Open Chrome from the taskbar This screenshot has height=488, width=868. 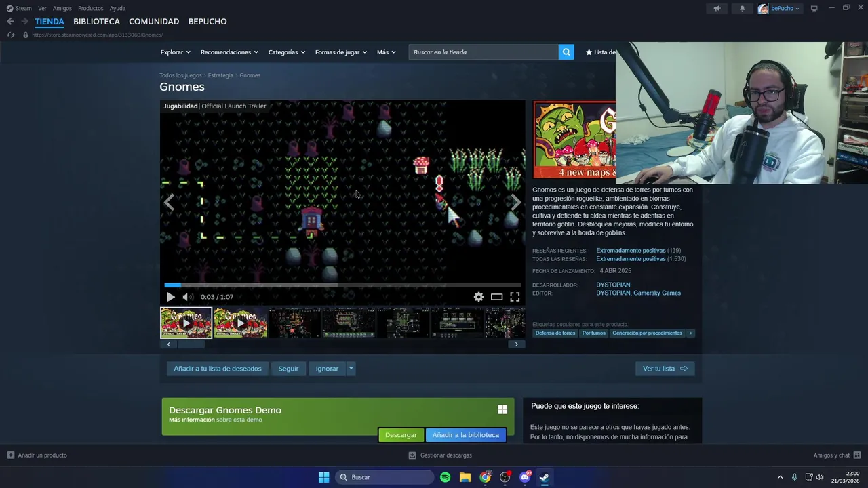point(485,477)
